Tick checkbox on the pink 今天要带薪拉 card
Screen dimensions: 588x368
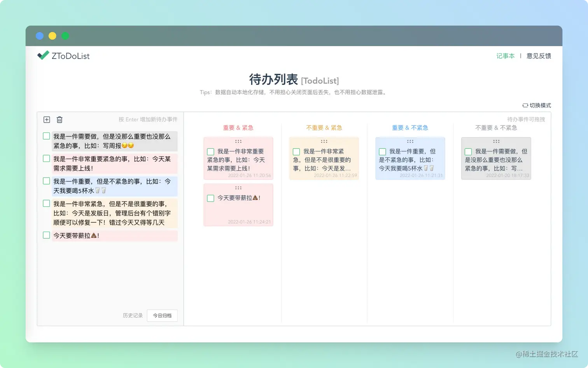pos(211,198)
